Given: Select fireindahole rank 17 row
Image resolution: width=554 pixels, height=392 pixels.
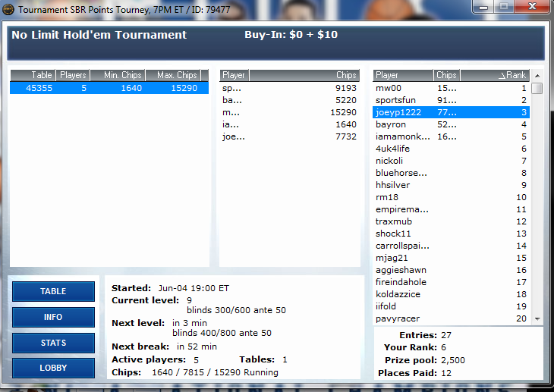Looking at the screenshot, I should click(x=452, y=282).
